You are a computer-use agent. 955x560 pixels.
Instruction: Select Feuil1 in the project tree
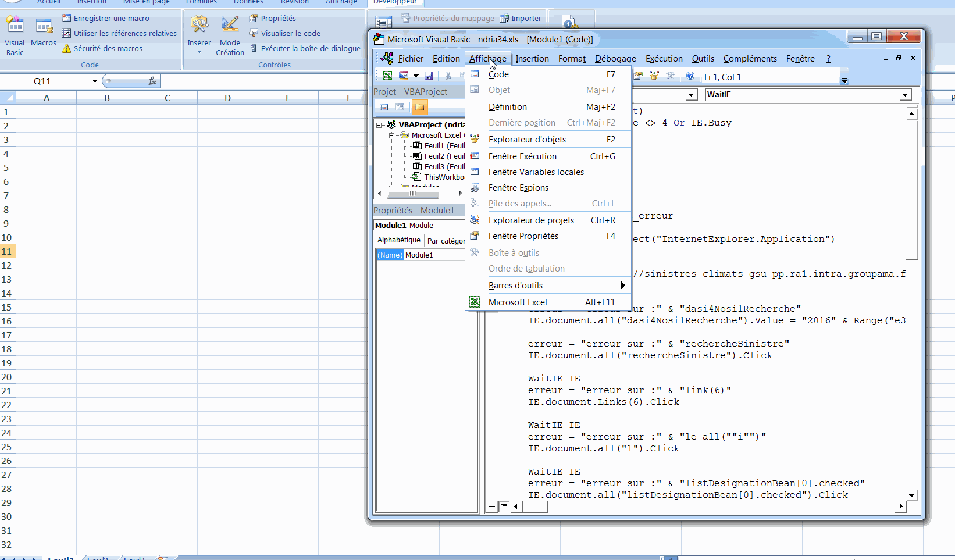[439, 146]
